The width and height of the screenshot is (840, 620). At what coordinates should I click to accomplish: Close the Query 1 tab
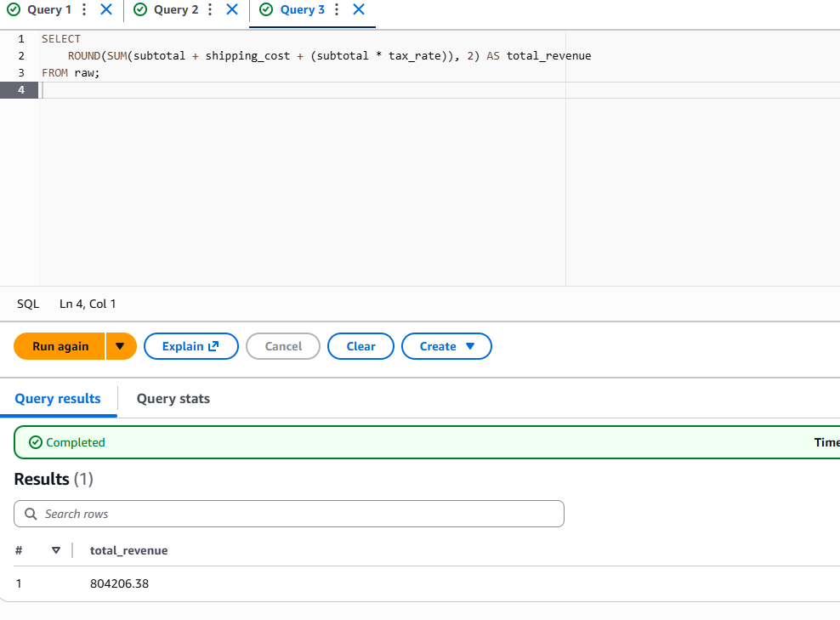click(x=105, y=10)
